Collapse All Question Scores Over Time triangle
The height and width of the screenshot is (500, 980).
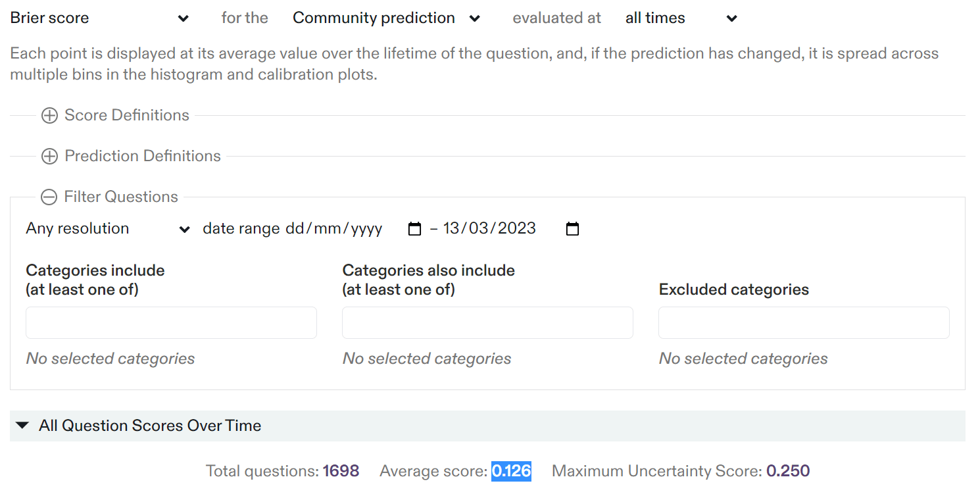click(22, 426)
